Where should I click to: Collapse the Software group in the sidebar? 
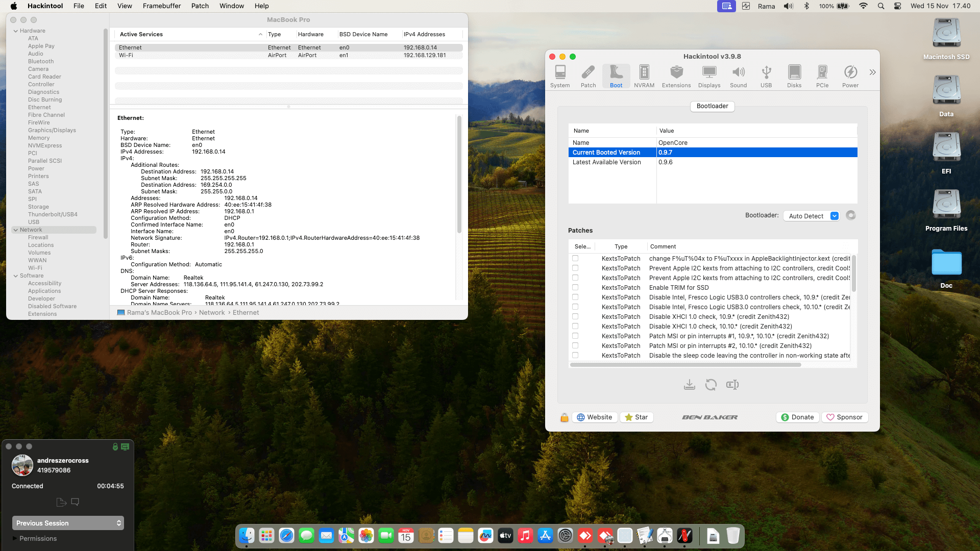(15, 276)
